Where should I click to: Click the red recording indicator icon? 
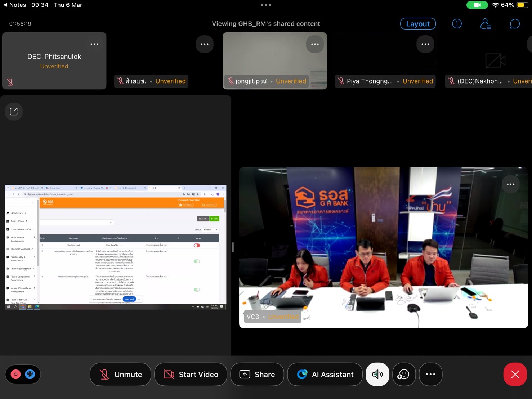tap(16, 375)
